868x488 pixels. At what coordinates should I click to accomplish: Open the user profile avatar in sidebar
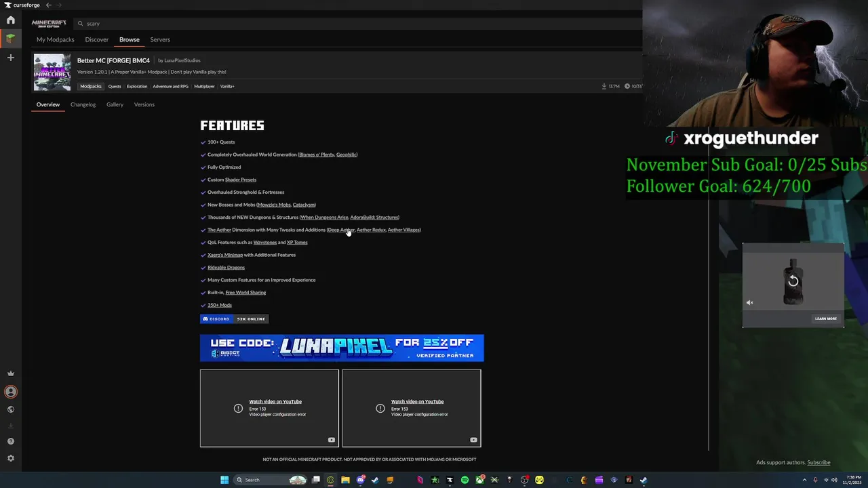[11, 391]
